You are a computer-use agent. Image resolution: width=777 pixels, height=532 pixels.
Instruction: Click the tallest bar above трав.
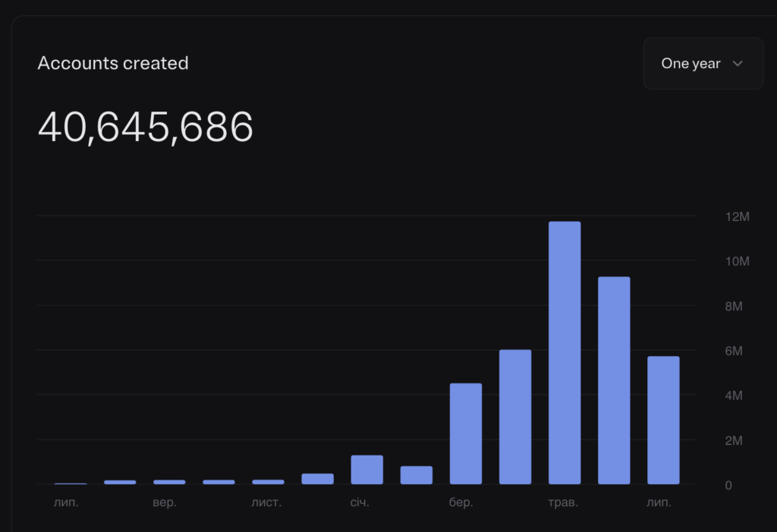point(565,353)
